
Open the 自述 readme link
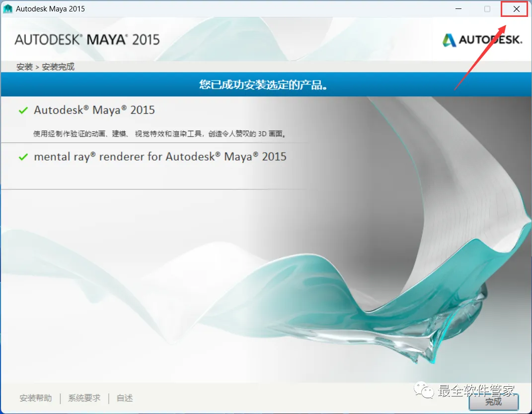(125, 398)
